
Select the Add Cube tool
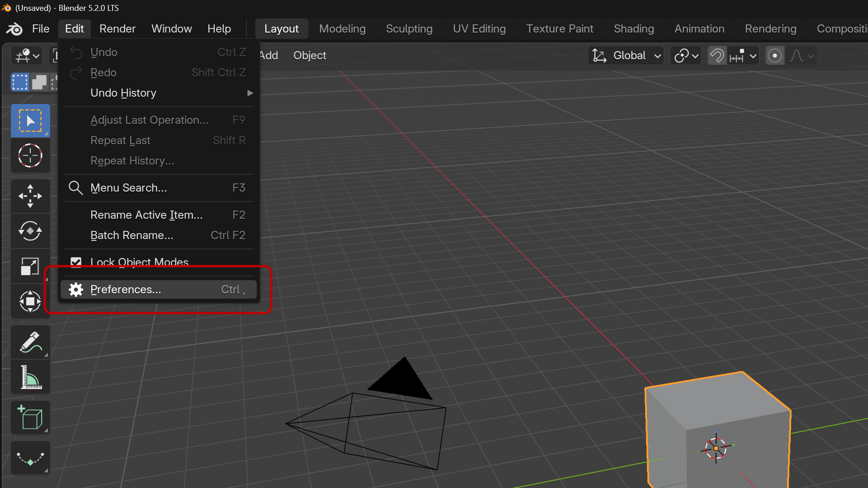pos(30,418)
